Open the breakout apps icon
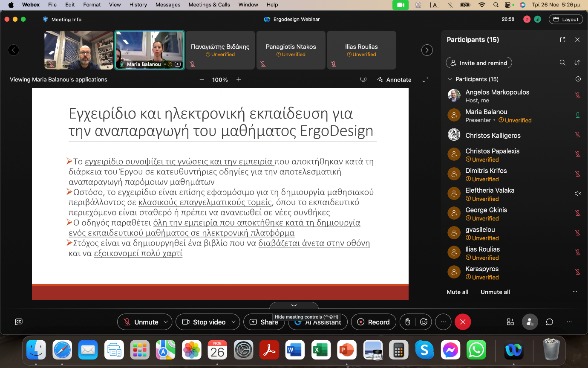The width and height of the screenshot is (588, 368). [x=510, y=322]
